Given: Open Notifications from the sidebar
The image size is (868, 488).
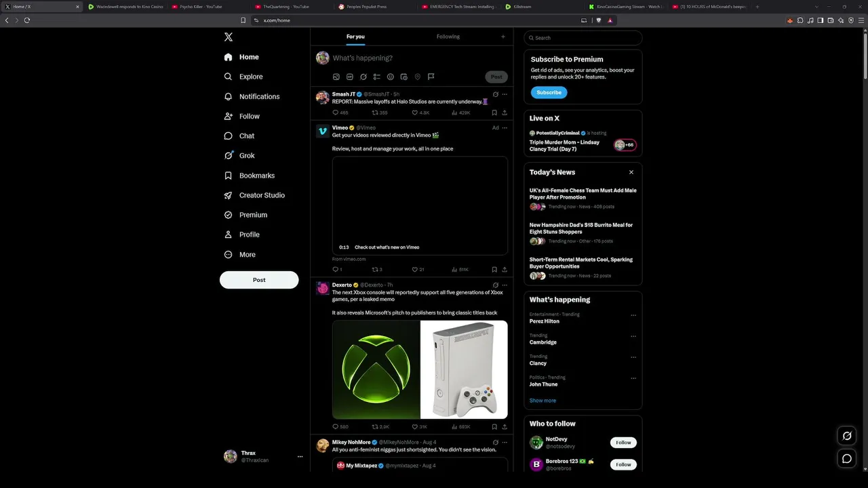Looking at the screenshot, I should click(252, 96).
